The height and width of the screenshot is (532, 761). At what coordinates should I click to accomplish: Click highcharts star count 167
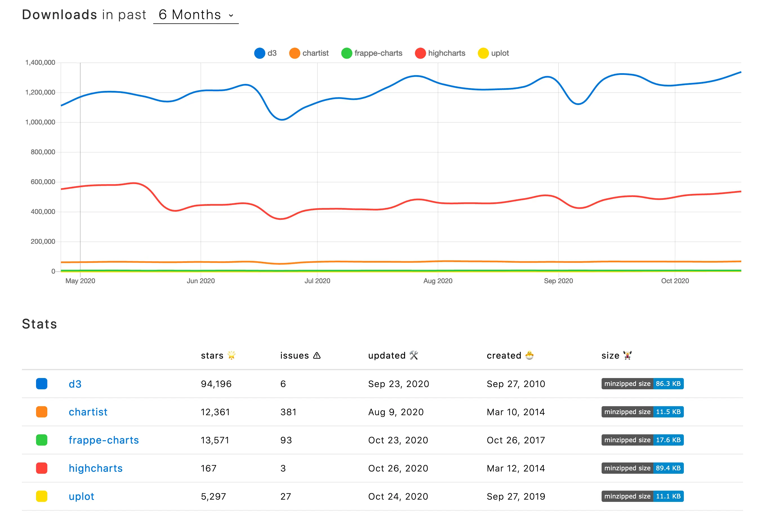(209, 468)
